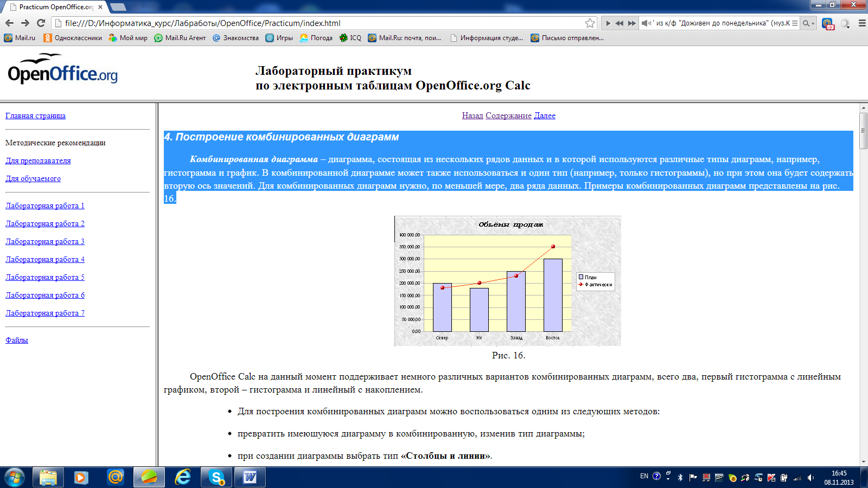Screen dimensions: 868x488
Task: Open a new browser tab
Action: (x=118, y=7)
